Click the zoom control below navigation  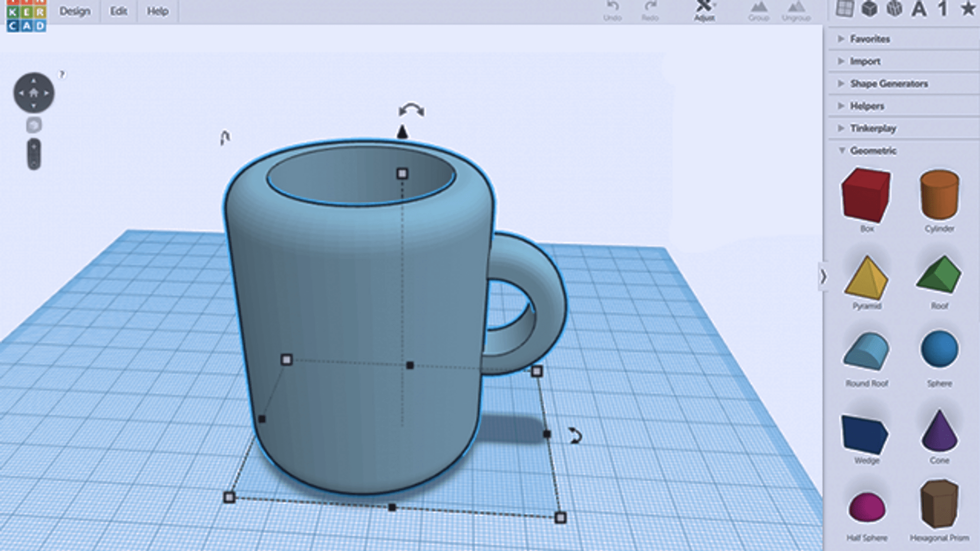coord(33,154)
